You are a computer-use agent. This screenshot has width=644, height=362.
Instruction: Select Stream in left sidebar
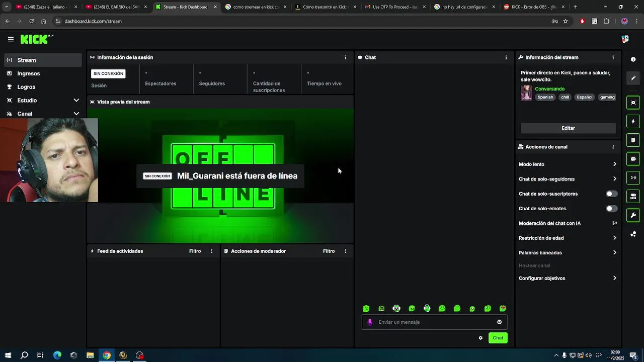pyautogui.click(x=43, y=60)
